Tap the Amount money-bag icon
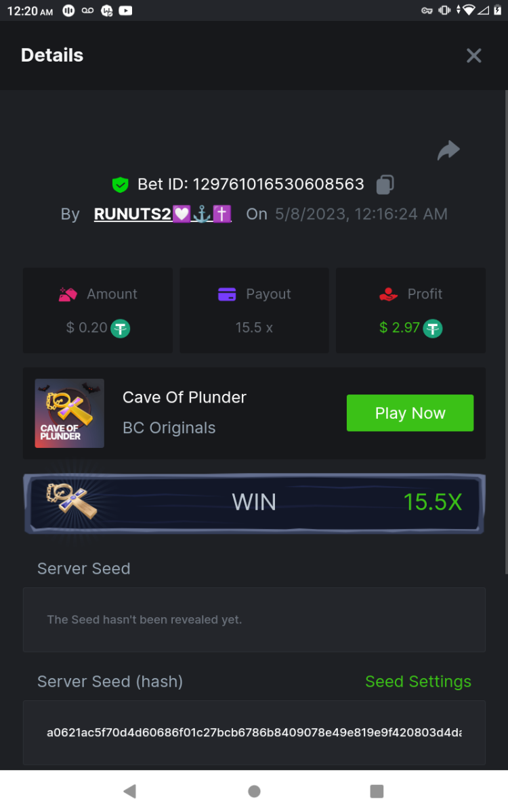This screenshot has height=812, width=508. pos(68,294)
